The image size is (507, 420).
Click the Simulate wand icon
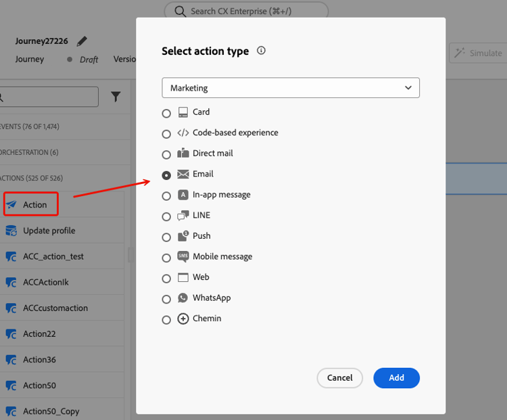[x=460, y=53]
